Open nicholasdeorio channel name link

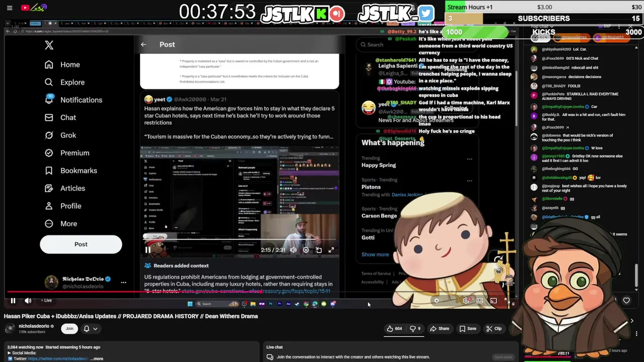coord(34,326)
